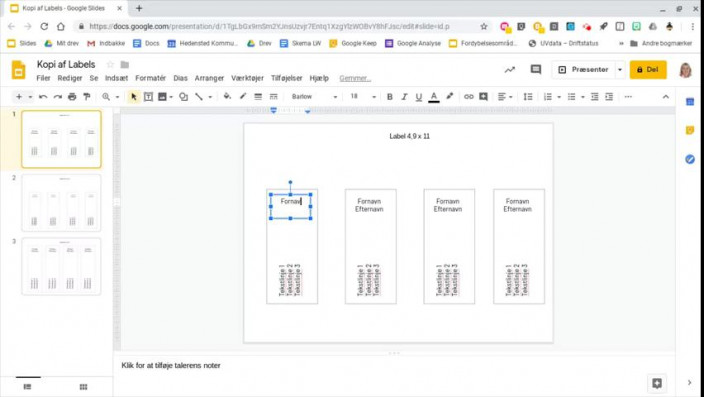
Task: Click Increase indent icon
Action: click(x=609, y=97)
